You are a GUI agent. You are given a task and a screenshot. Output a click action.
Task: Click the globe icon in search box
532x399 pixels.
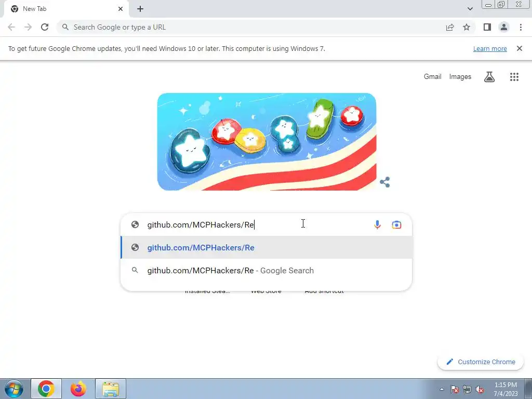coord(135,224)
